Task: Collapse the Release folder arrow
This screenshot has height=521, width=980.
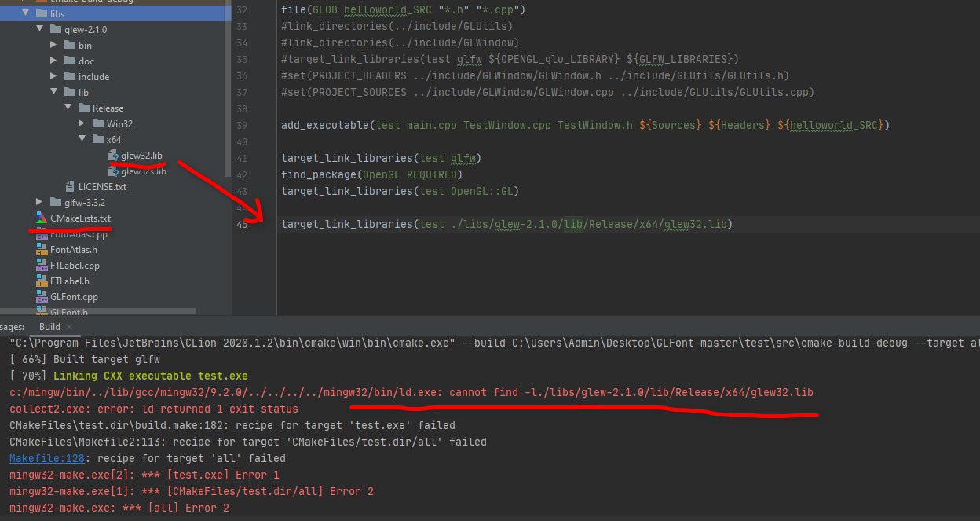Action: point(68,108)
